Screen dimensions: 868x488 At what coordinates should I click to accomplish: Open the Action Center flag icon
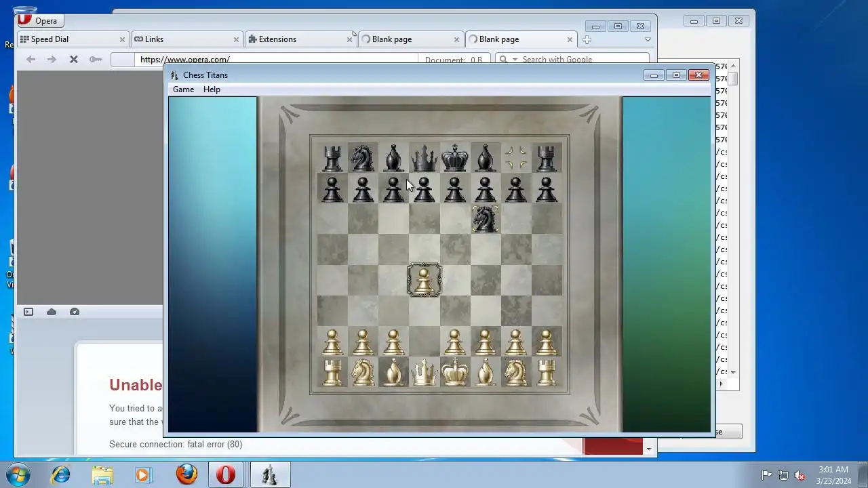pyautogui.click(x=766, y=475)
